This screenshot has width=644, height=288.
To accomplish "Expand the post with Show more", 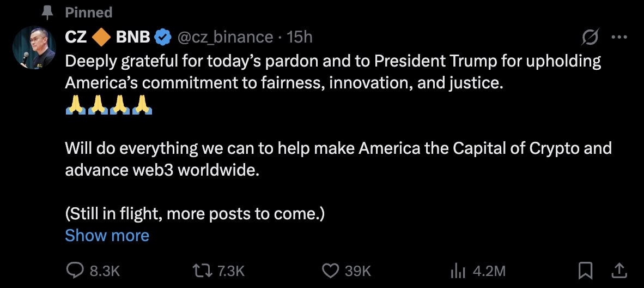I will pyautogui.click(x=107, y=236).
